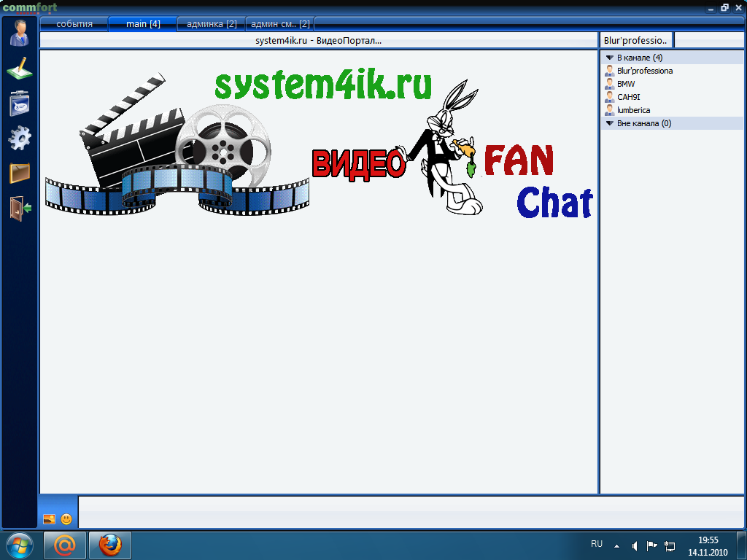
Task: Open settings via the gear icon
Action: pyautogui.click(x=20, y=138)
